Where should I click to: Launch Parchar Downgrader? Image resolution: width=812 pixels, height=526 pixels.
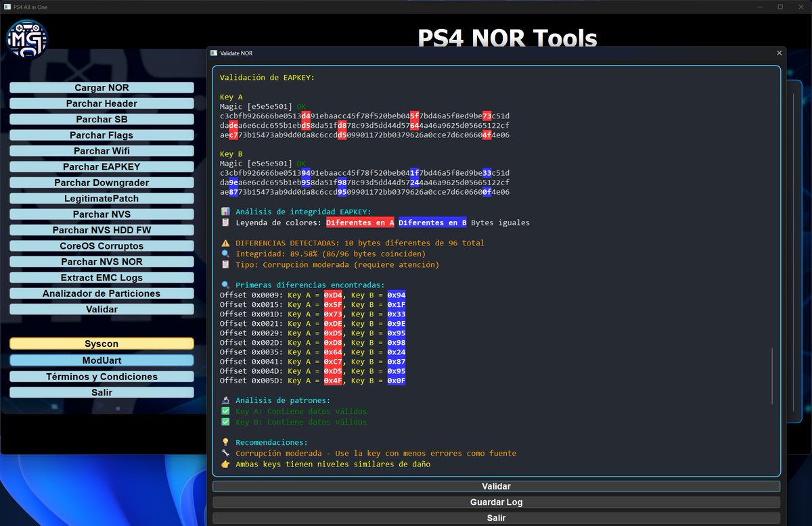101,183
